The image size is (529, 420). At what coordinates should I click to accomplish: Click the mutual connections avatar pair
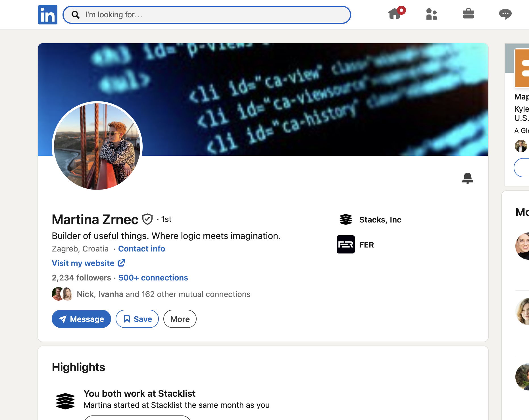(x=62, y=294)
